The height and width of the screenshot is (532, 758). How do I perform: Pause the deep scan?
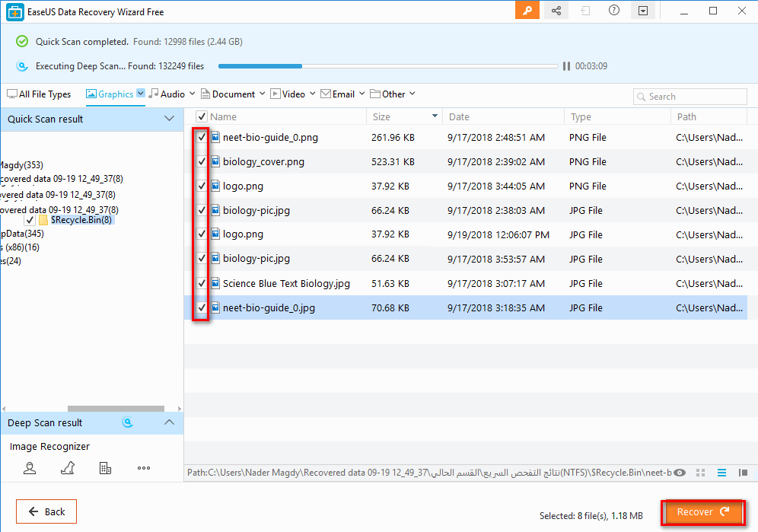point(566,66)
